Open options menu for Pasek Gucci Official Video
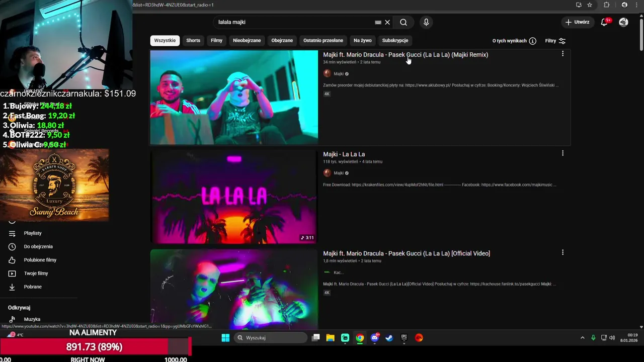The width and height of the screenshot is (644, 362). click(x=562, y=252)
